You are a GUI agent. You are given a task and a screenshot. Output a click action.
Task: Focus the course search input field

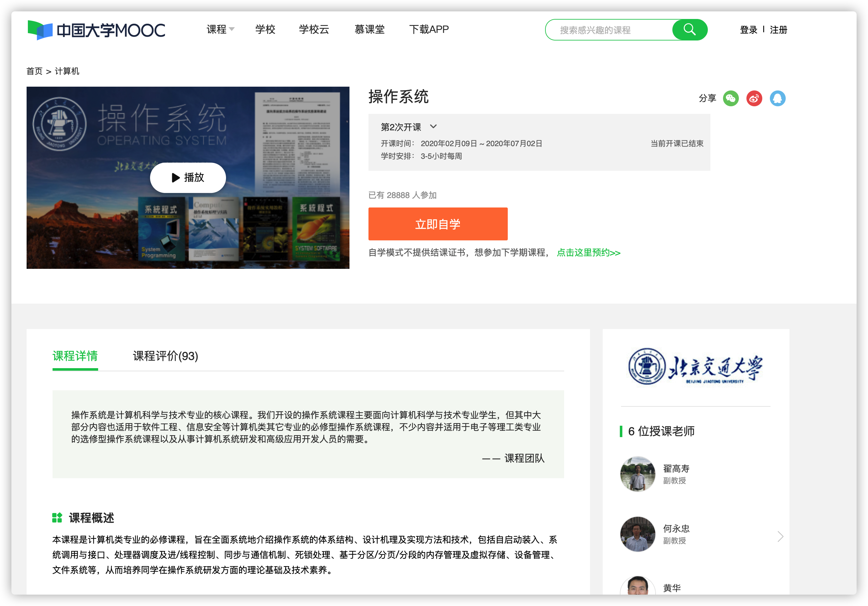(609, 30)
